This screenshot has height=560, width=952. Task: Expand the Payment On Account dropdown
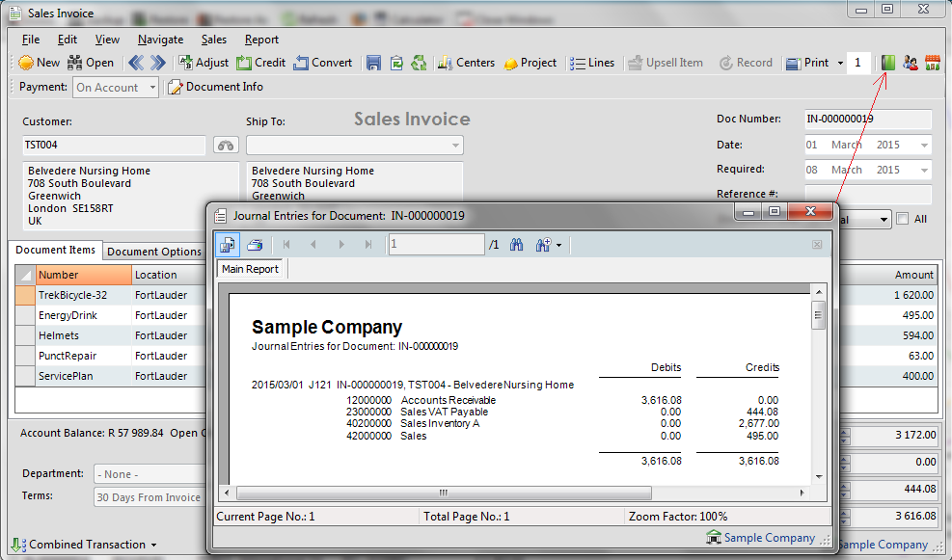click(150, 88)
